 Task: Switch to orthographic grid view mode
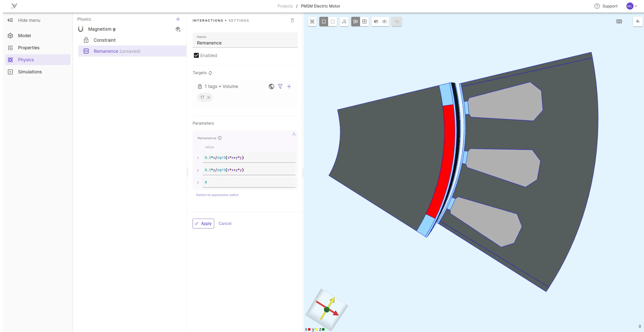tap(365, 22)
